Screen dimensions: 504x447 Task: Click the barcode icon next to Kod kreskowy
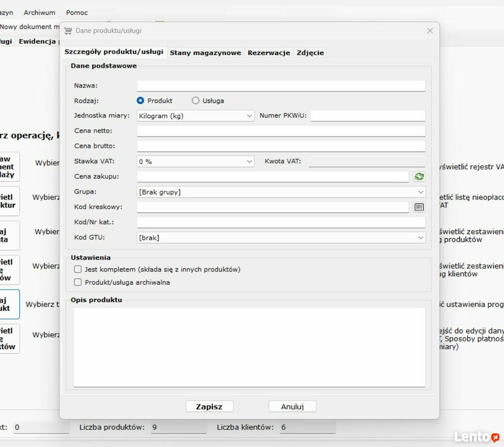[419, 207]
